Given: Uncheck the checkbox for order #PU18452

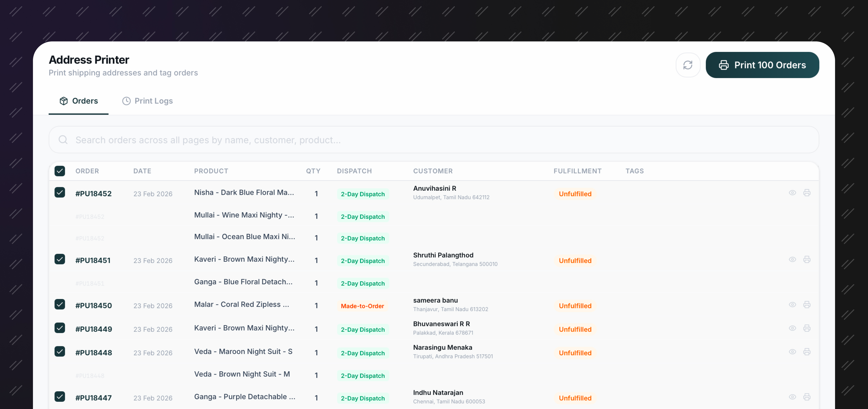Looking at the screenshot, I should (60, 192).
